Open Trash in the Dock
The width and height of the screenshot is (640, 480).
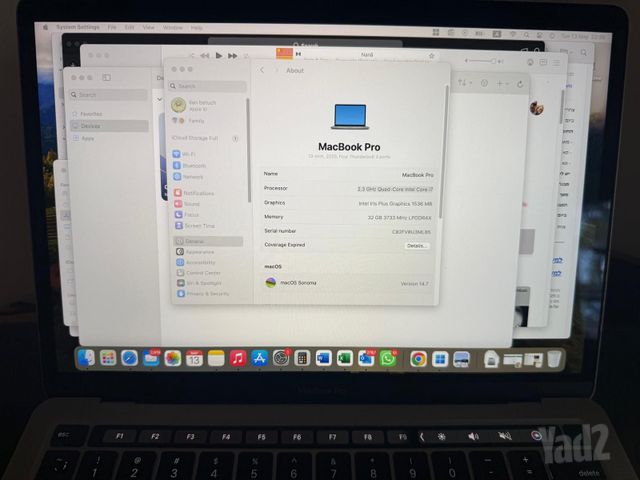(554, 359)
